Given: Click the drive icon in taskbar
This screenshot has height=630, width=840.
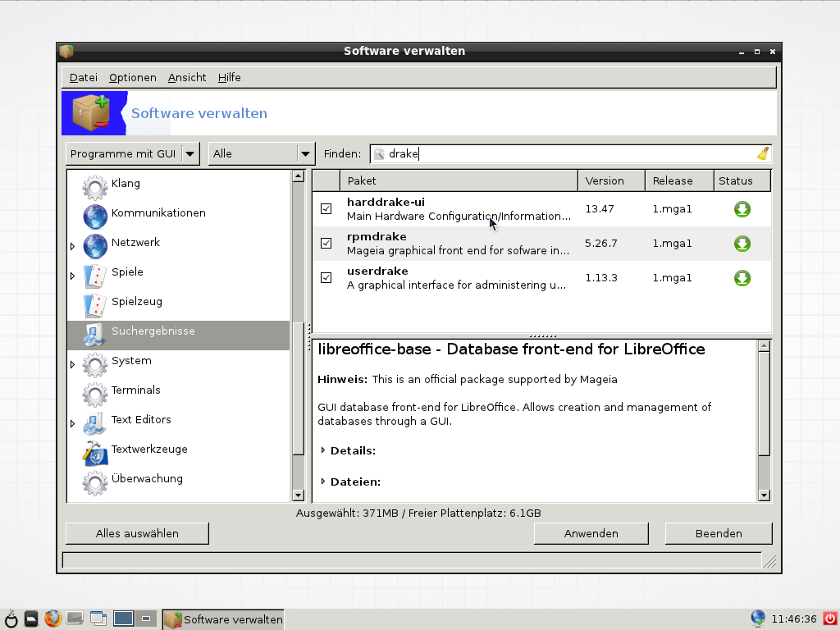Looking at the screenshot, I should pos(75,619).
